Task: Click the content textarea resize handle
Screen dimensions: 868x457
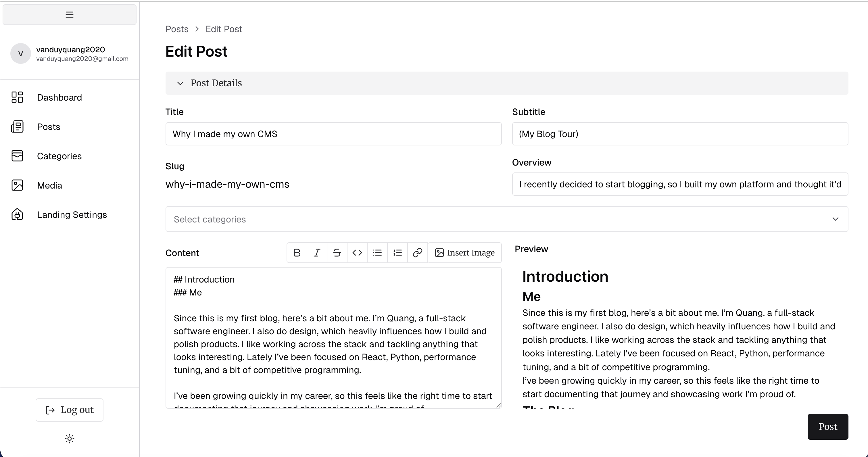Action: tap(498, 406)
